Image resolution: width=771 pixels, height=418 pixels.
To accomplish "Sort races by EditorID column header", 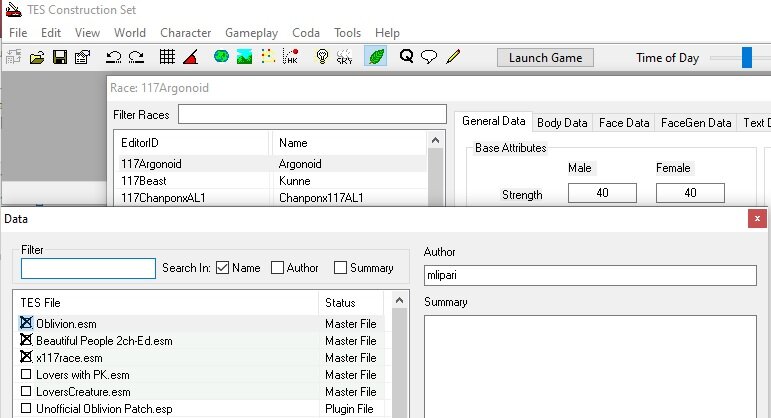I will 193,143.
